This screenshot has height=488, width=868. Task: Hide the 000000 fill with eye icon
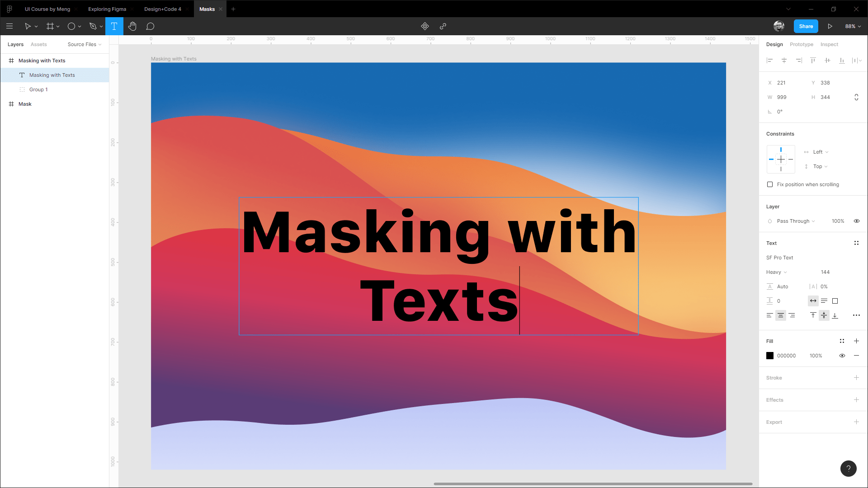pos(842,356)
